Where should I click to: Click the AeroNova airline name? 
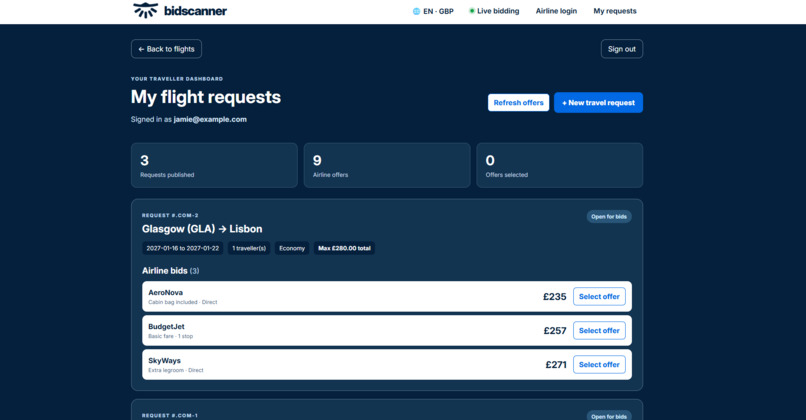click(166, 293)
